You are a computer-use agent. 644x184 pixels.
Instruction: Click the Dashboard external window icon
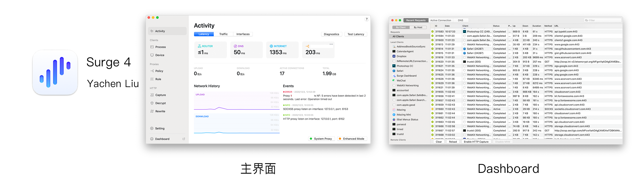(184, 139)
